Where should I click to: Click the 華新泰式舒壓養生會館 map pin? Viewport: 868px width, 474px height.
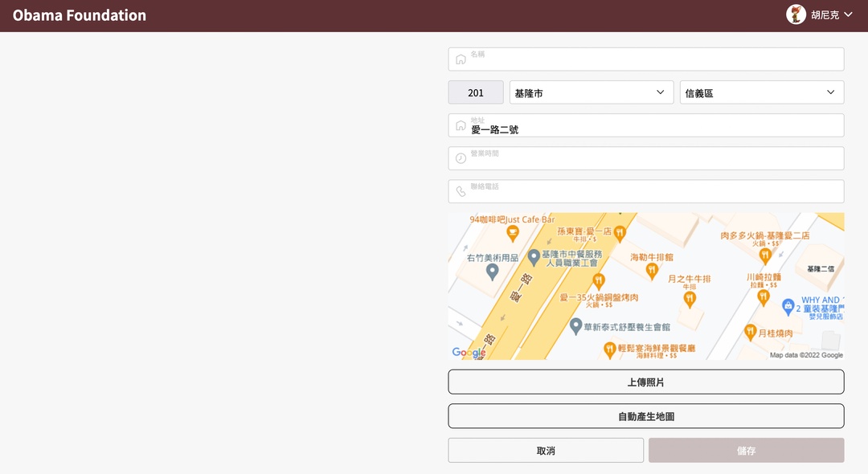click(575, 326)
